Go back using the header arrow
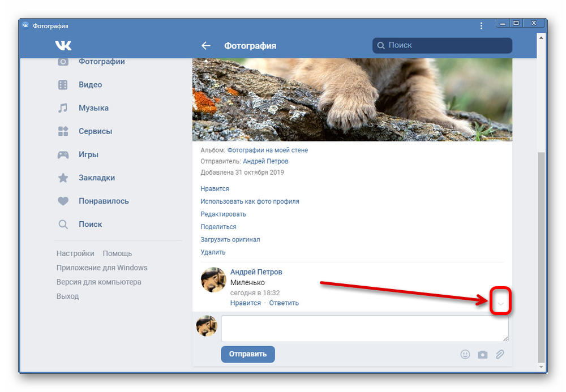This screenshot has height=392, width=566. click(206, 46)
